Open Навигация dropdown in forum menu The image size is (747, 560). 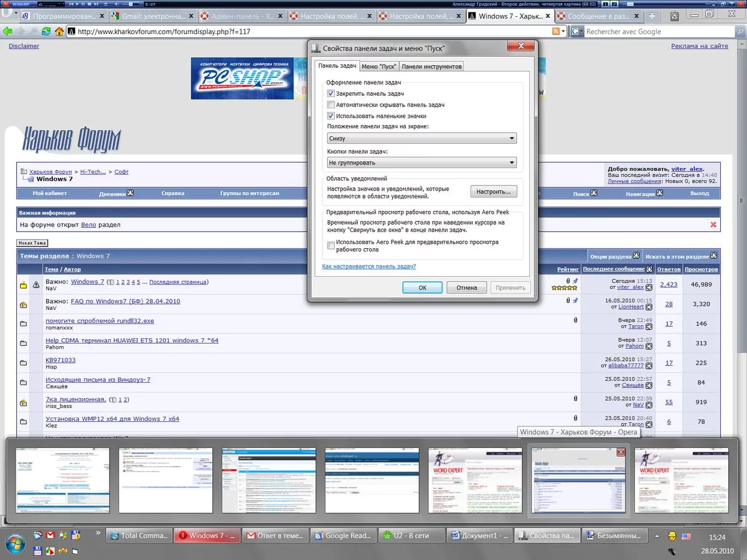644,194
